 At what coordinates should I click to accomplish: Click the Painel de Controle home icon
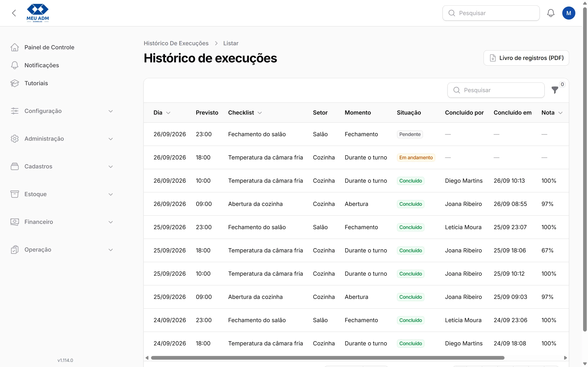(14, 47)
